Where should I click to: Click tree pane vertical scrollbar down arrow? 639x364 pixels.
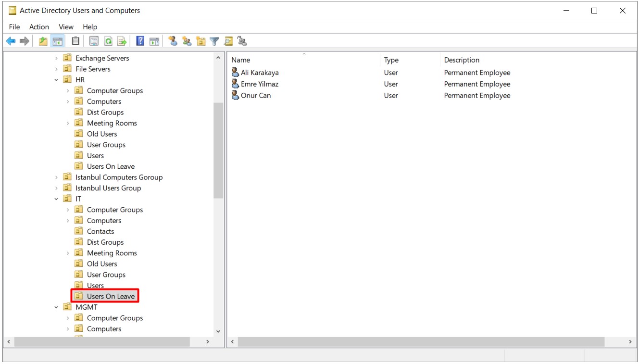coord(218,331)
